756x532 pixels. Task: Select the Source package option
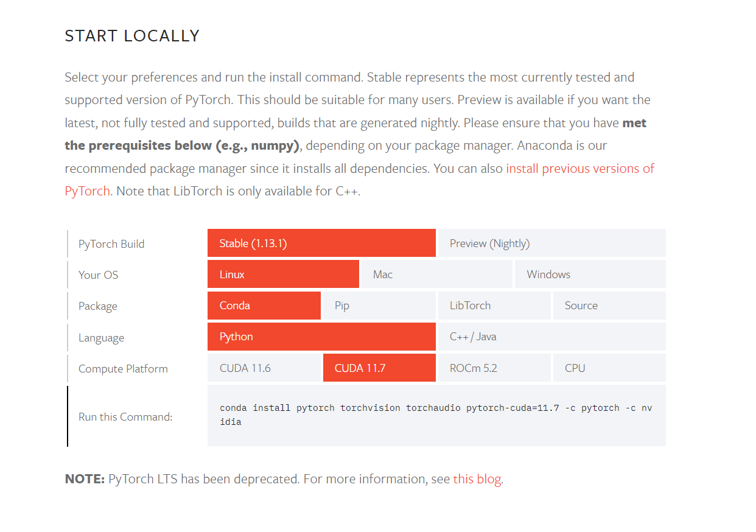(609, 306)
